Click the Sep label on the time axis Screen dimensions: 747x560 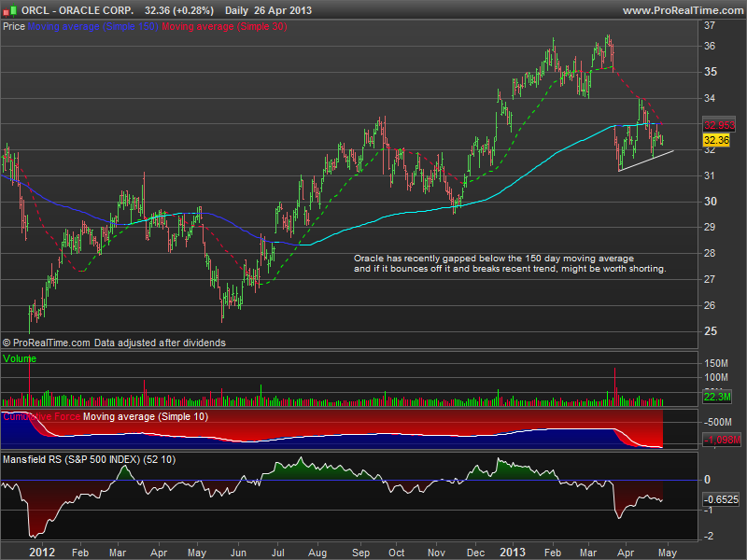[x=360, y=553]
